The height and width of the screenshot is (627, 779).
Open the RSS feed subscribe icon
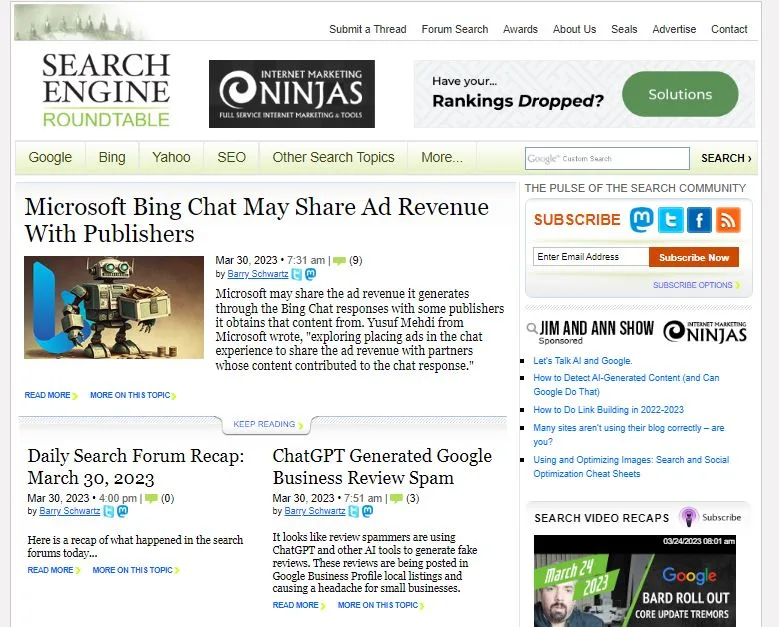728,220
